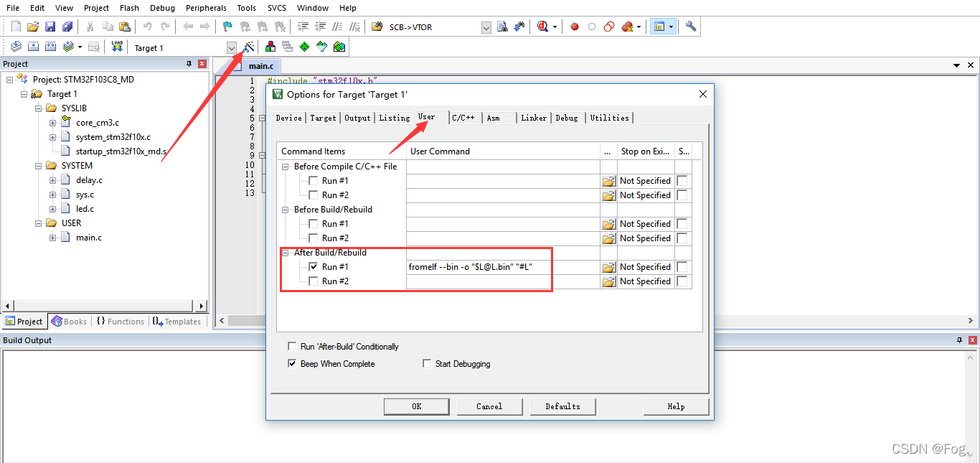Collapse the SYSLIB folder
980x463 pixels.
(x=38, y=108)
